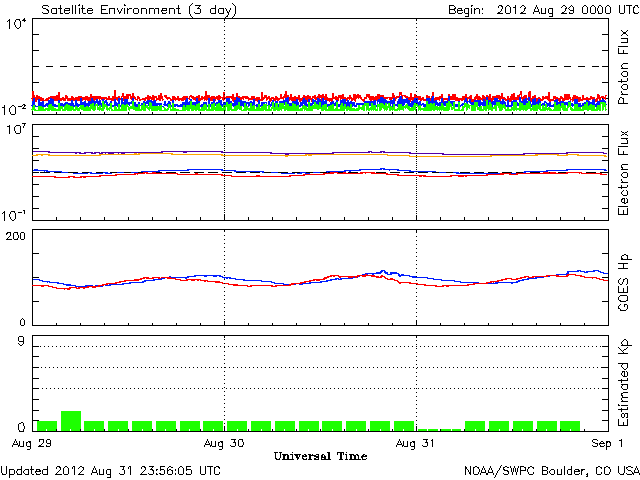Click the 10⁴ label on Proton Flux axis

pyautogui.click(x=15, y=24)
